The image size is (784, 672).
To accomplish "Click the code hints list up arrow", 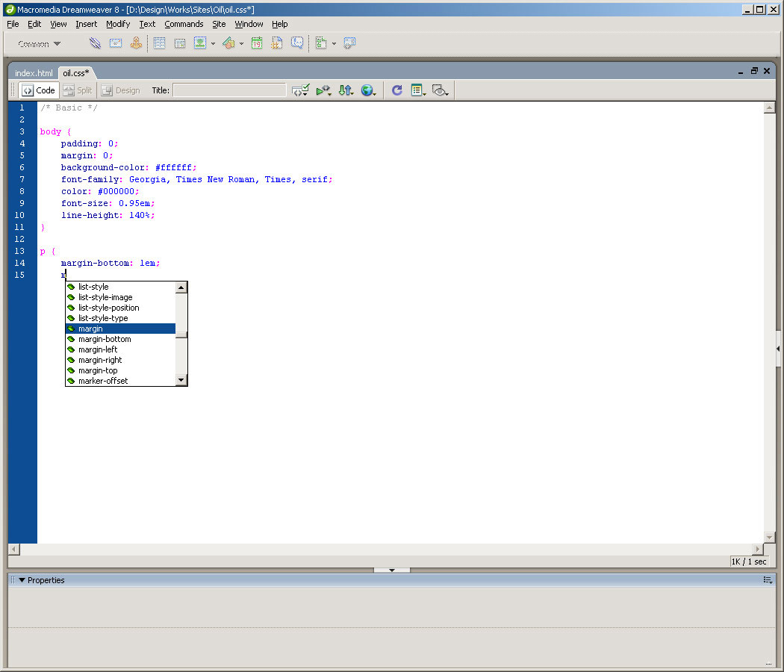I will tap(181, 287).
